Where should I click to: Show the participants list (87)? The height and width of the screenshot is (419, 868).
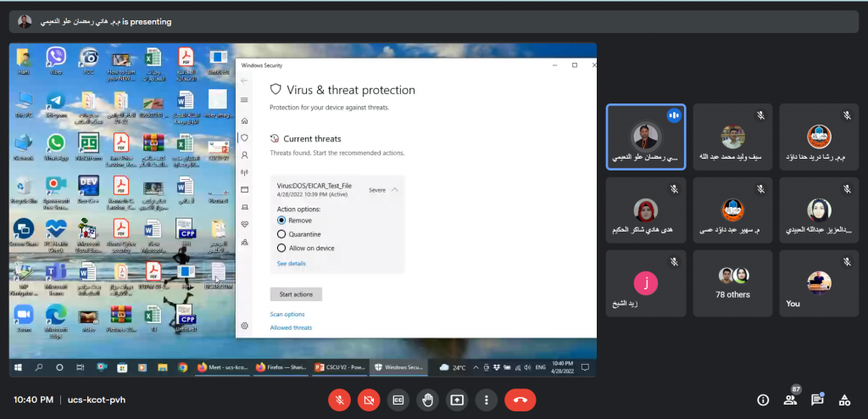click(x=790, y=399)
